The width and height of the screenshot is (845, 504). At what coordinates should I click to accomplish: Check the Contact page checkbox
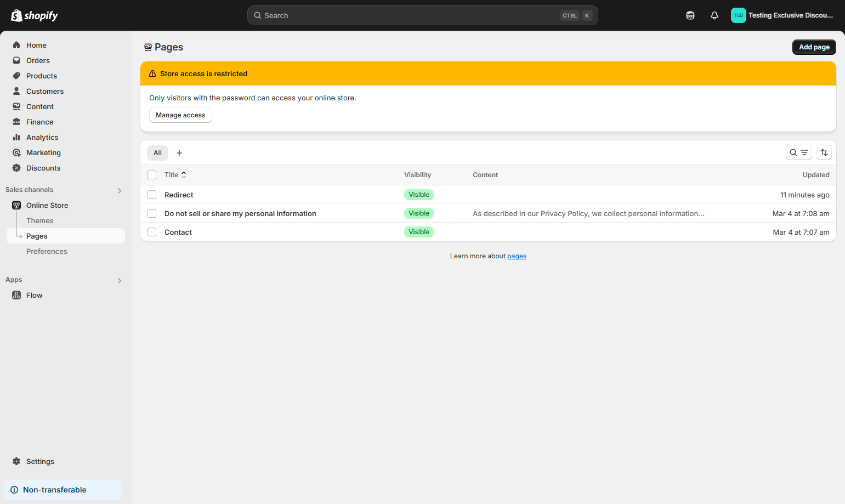(152, 232)
